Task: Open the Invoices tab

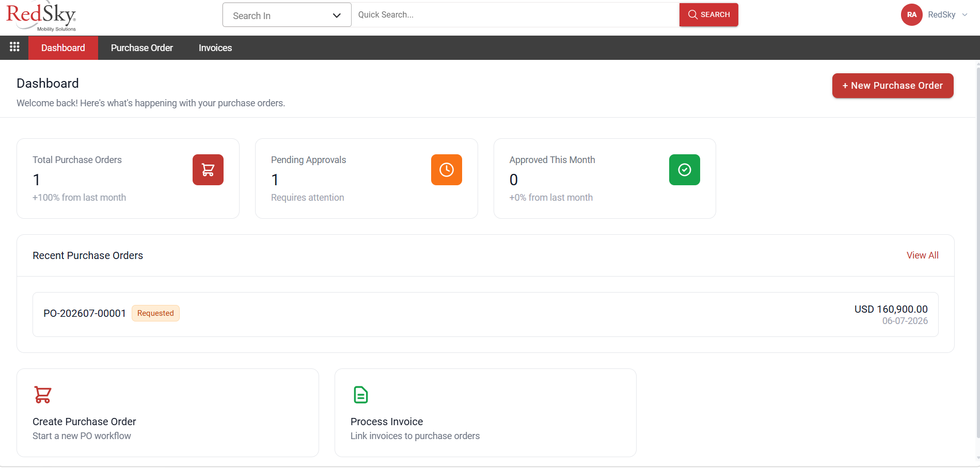Action: pos(215,48)
